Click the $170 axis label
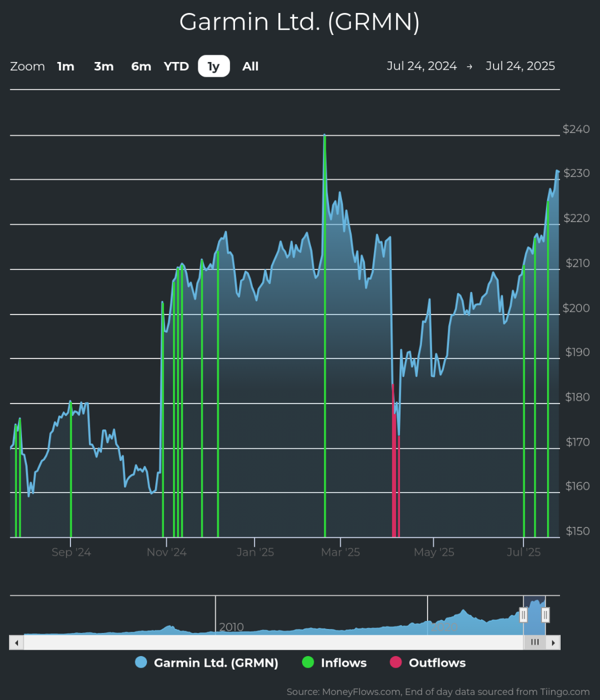Viewport: 600px width, 700px height. click(577, 442)
